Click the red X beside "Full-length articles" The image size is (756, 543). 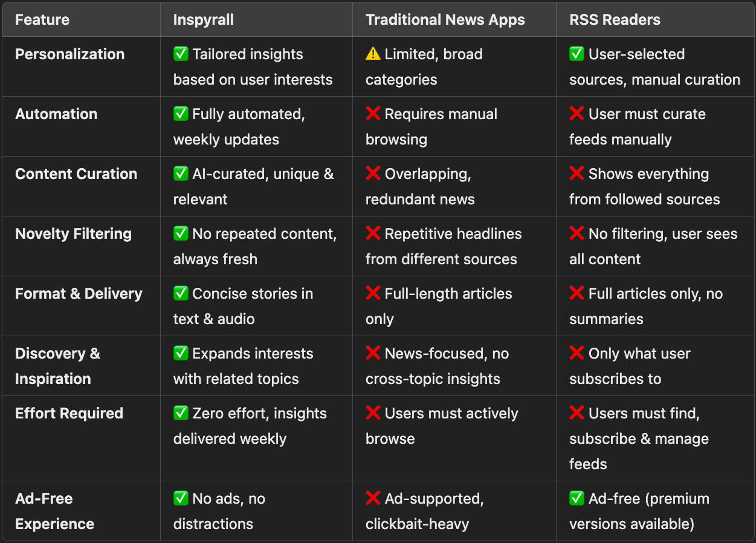point(373,293)
